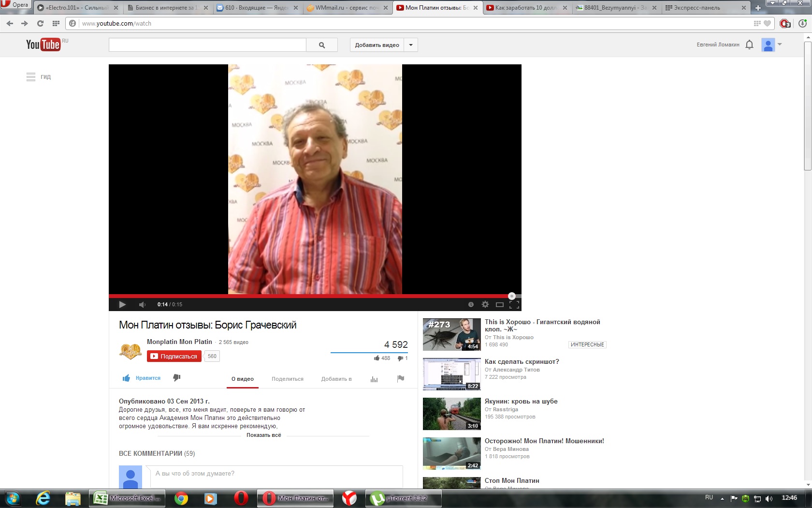Open the Поделиться tab
The height and width of the screenshot is (508, 812).
coord(288,379)
